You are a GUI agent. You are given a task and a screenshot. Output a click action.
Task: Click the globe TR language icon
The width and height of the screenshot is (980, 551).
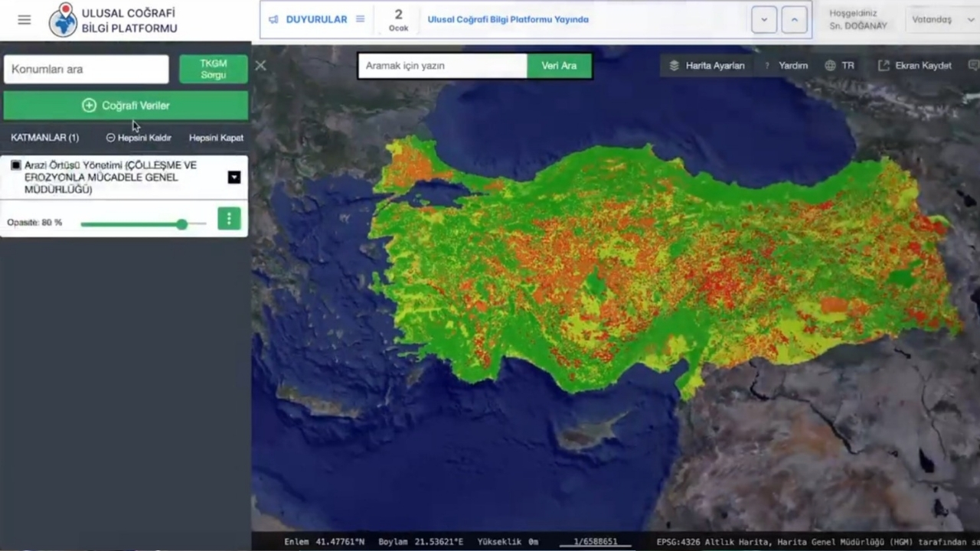[830, 66]
